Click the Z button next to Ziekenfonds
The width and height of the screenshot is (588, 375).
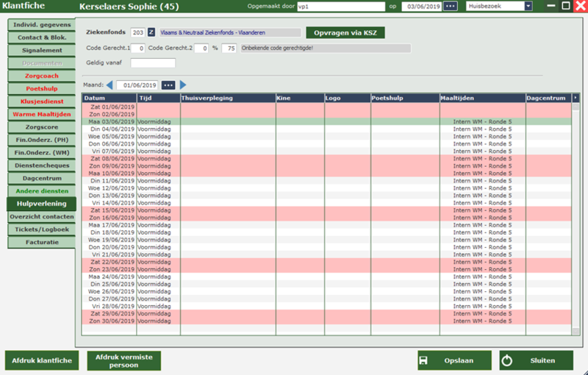pos(151,32)
